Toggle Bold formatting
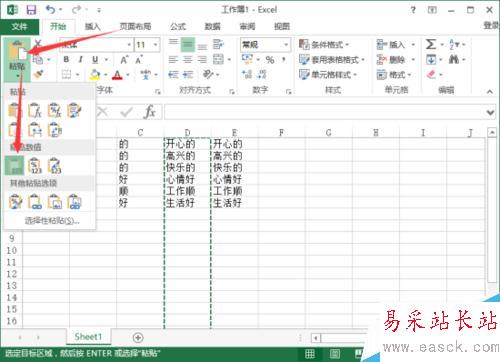 [66, 60]
